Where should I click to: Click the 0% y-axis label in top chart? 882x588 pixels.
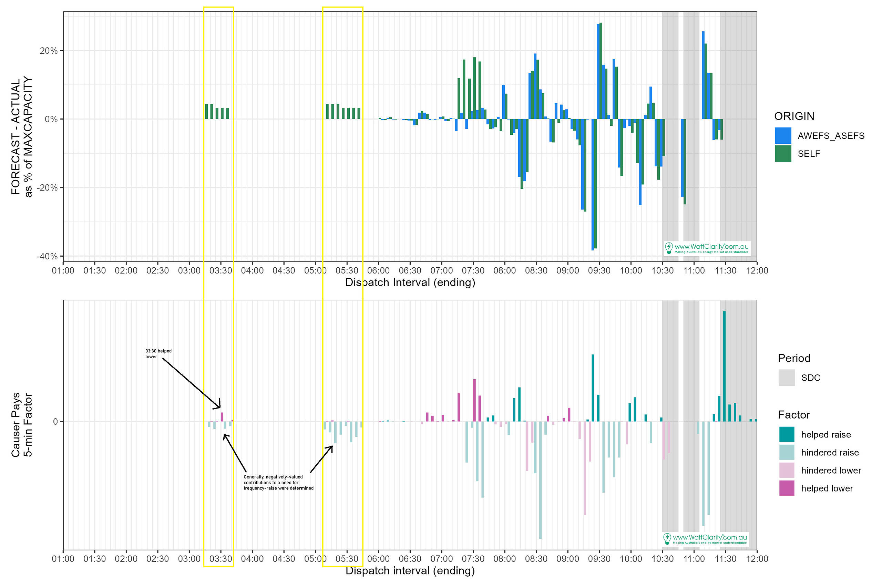tap(51, 119)
